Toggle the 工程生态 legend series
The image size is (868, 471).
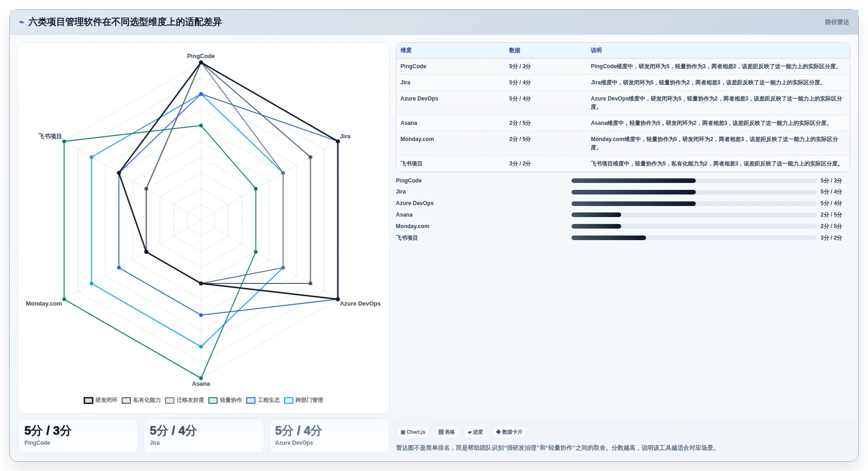click(263, 400)
